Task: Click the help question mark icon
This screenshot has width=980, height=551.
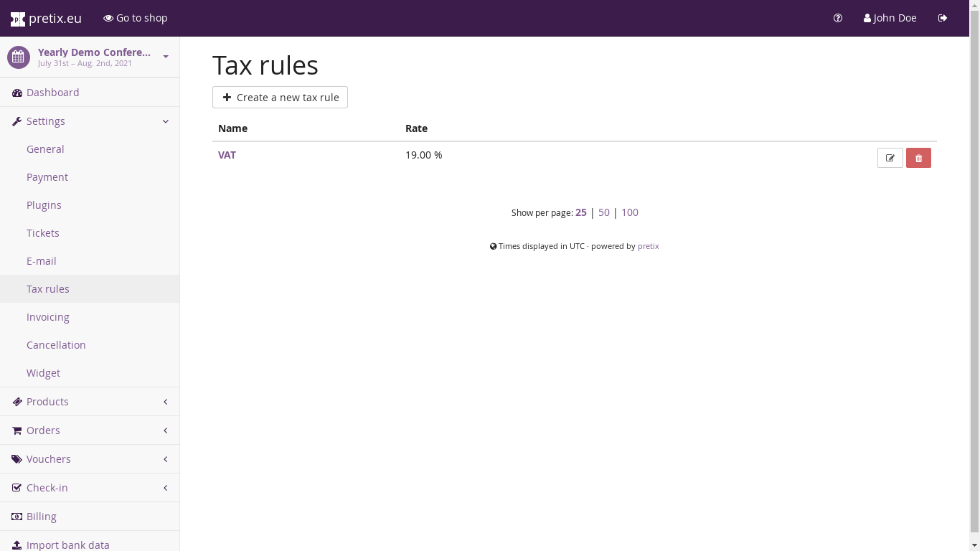Action: tap(838, 18)
